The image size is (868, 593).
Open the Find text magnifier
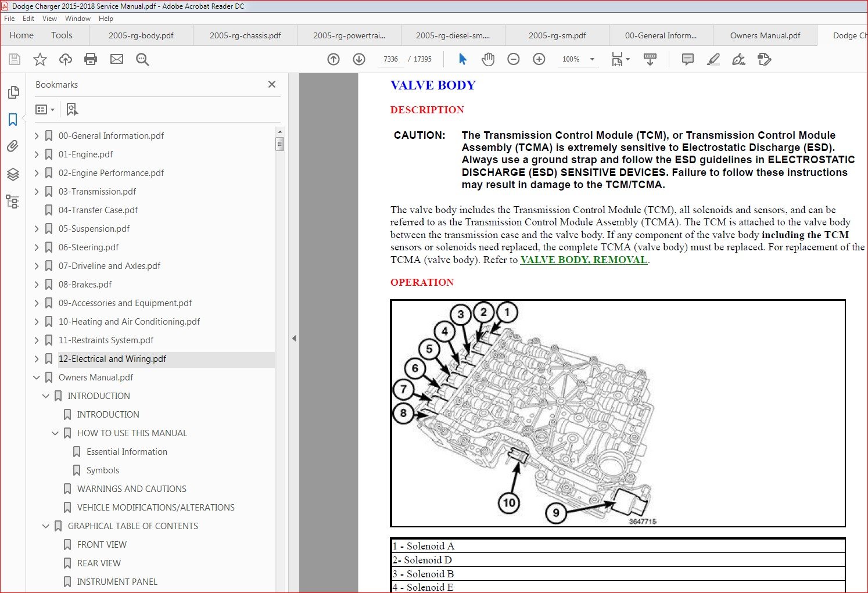(x=142, y=59)
